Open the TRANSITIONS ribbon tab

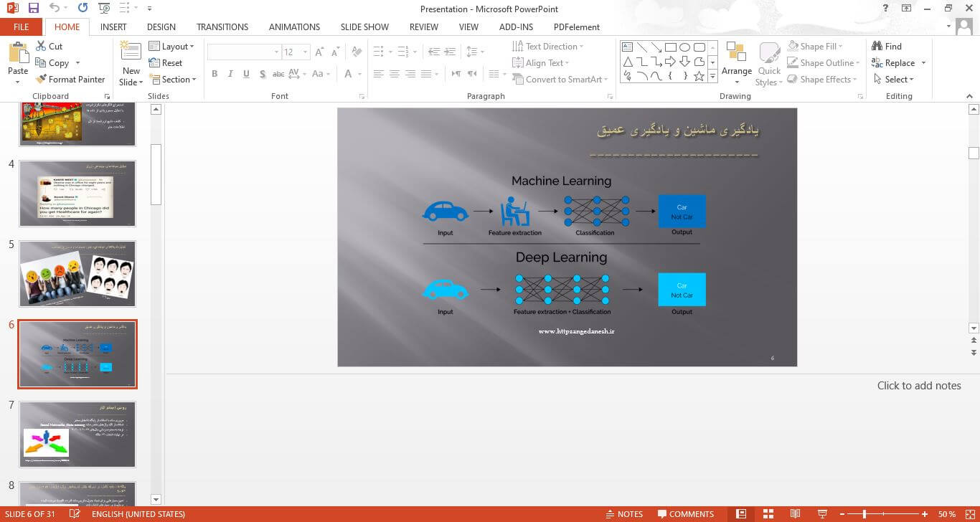[x=222, y=27]
